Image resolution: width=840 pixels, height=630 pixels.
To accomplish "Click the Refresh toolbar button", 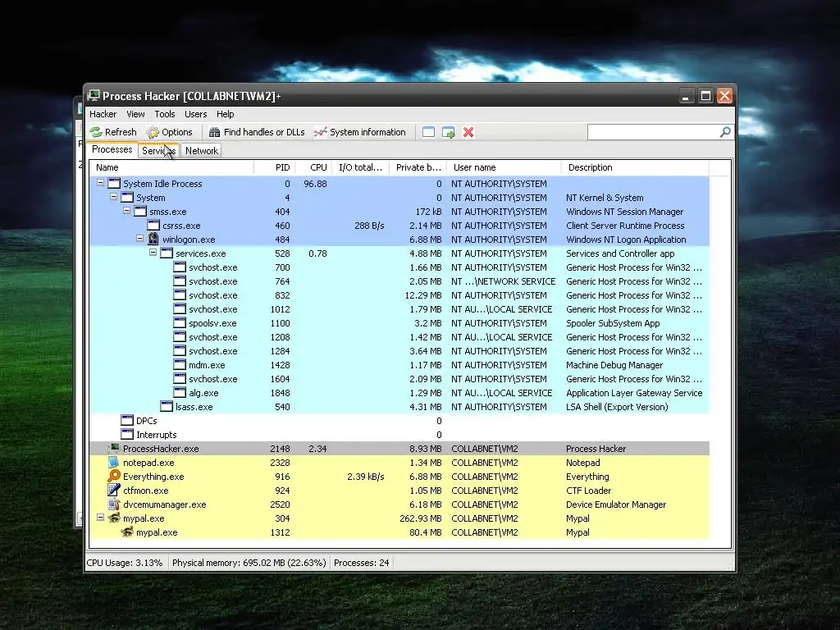I will [x=113, y=132].
